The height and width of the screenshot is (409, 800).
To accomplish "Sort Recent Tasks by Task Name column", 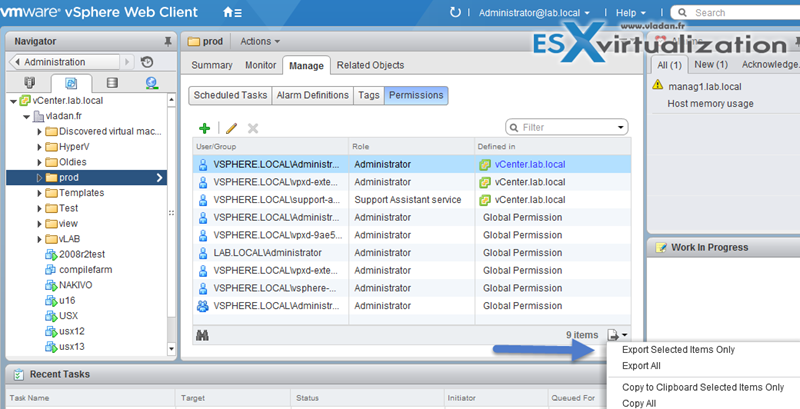I will [90, 398].
